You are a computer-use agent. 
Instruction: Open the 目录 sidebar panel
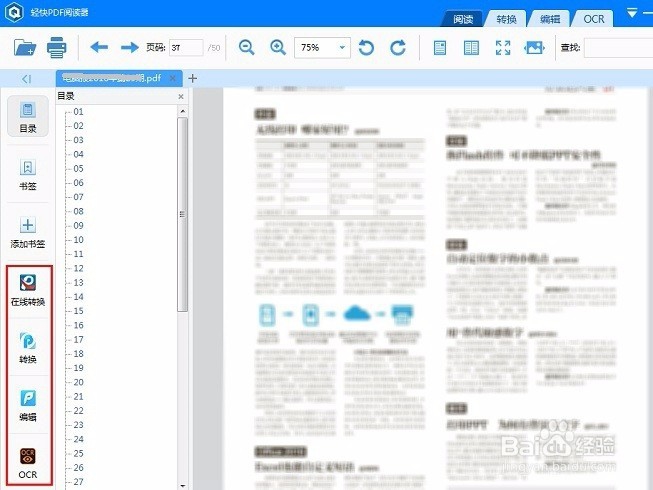coord(28,117)
